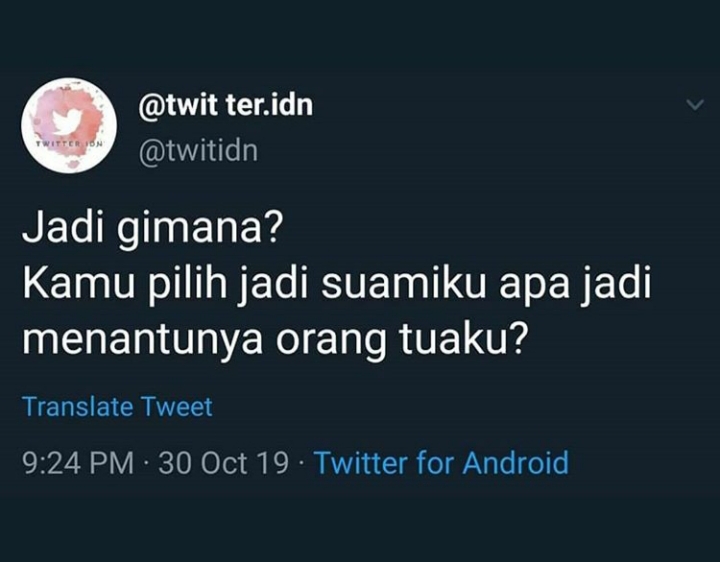The image size is (720, 562).
Task: Click the word 'menantunya' in the tweet
Action: 142,342
